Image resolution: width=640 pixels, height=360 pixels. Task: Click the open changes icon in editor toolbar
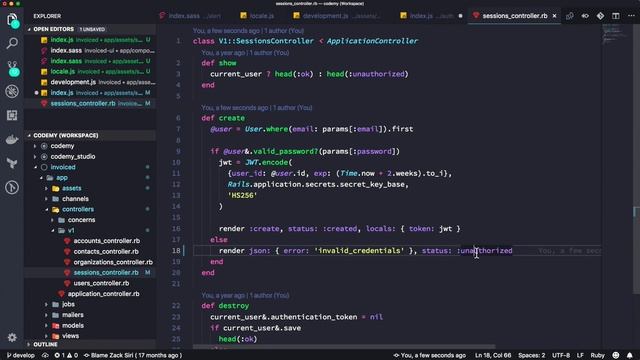pos(569,16)
